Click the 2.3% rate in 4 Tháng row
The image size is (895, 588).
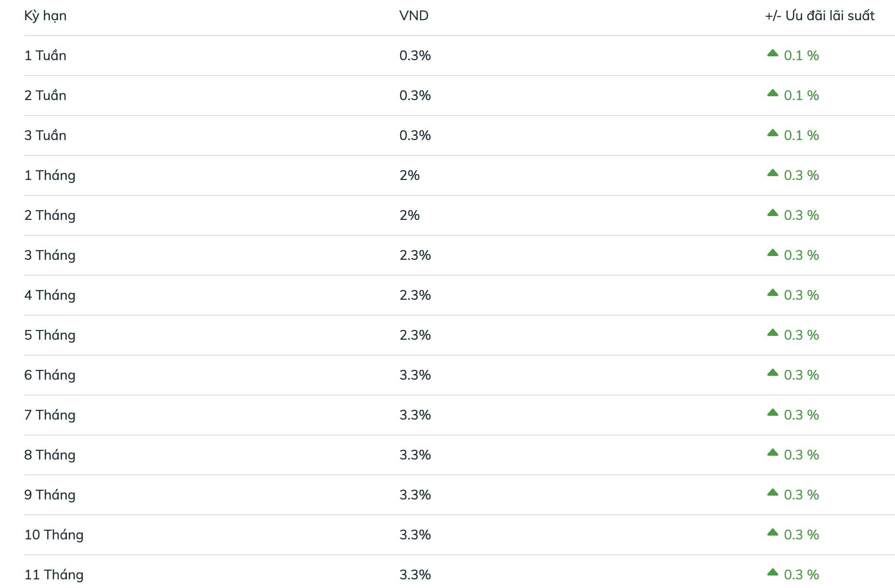[415, 295]
